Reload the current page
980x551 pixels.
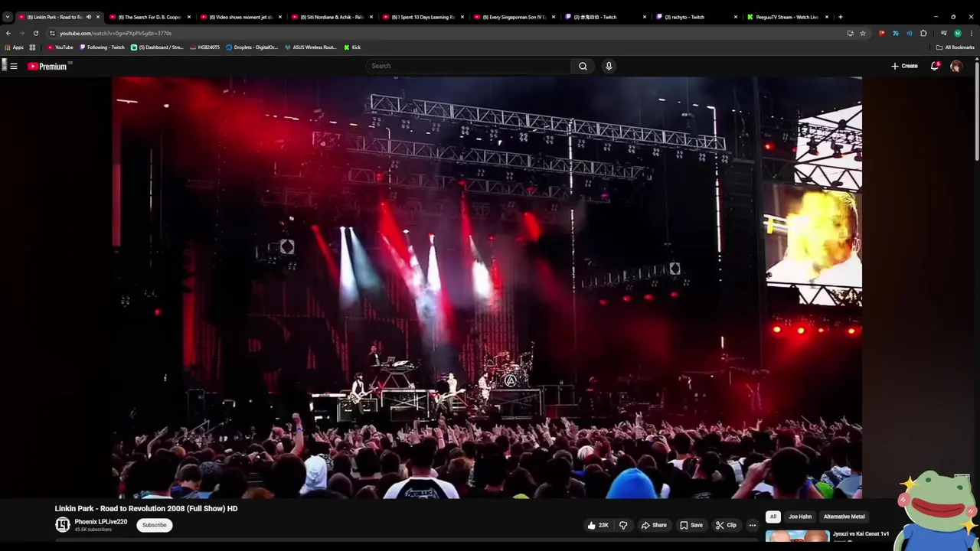click(36, 33)
